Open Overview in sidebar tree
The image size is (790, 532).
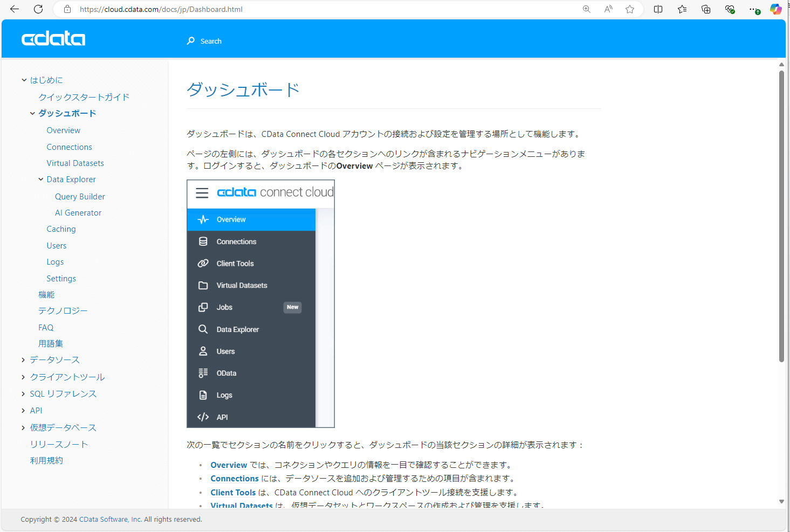64,130
